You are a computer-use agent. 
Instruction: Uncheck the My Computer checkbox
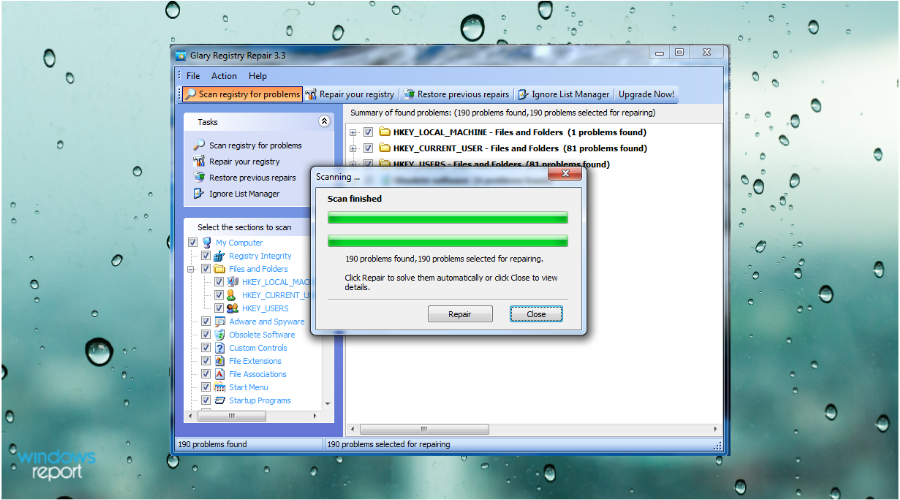click(193, 242)
